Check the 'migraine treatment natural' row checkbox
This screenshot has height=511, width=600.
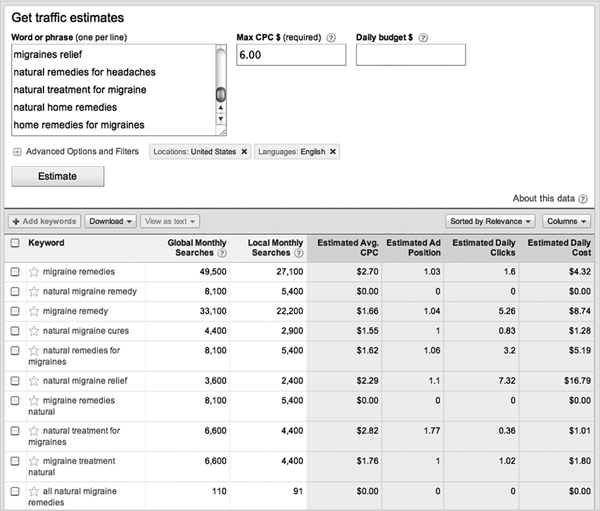15,461
